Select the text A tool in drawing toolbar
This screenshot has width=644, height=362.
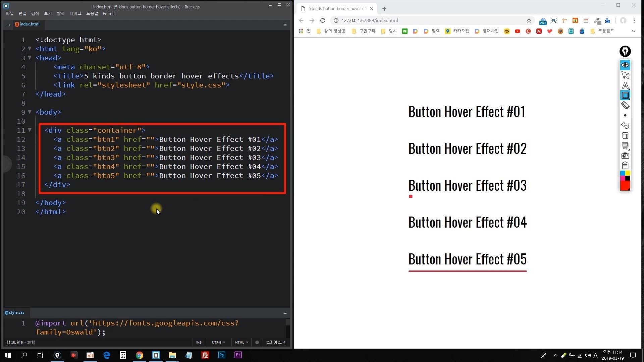tap(625, 85)
